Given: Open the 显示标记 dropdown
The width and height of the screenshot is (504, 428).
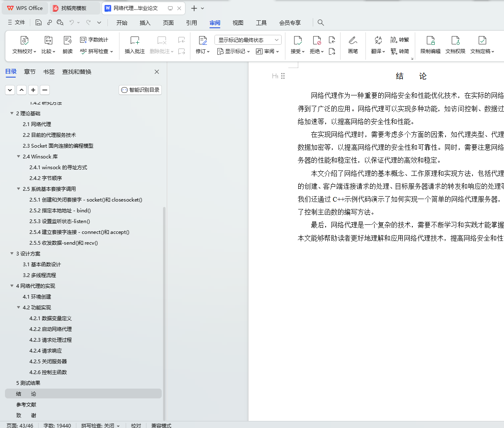Looking at the screenshot, I should click(x=234, y=51).
